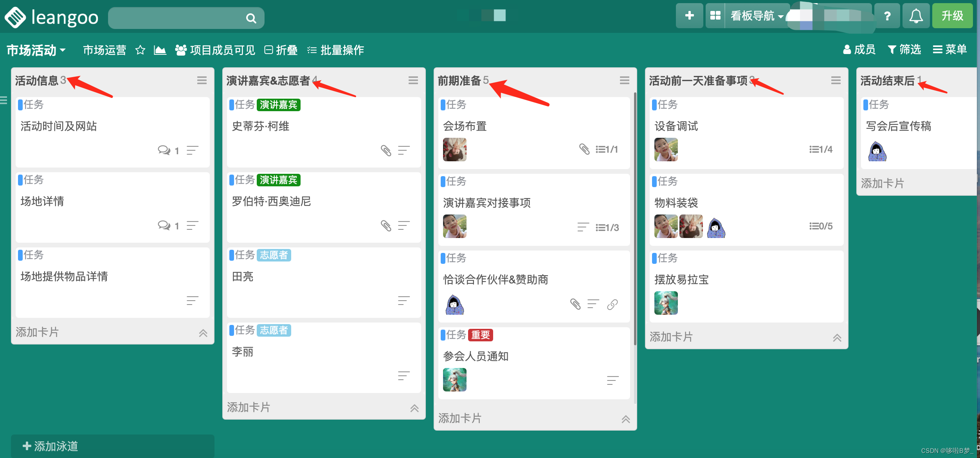980x458 pixels.
Task: Click the link icon on 恰谈合作伙伴&赞助商 card
Action: pos(612,304)
